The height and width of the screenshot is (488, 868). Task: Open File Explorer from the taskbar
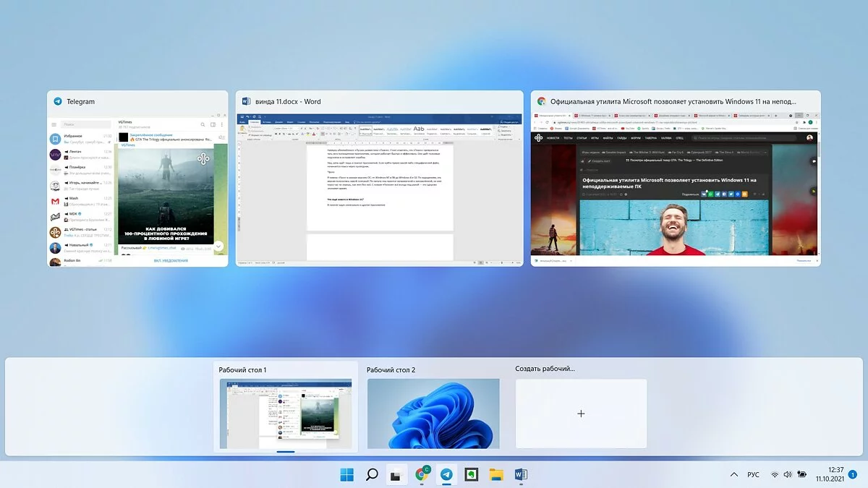pos(496,474)
